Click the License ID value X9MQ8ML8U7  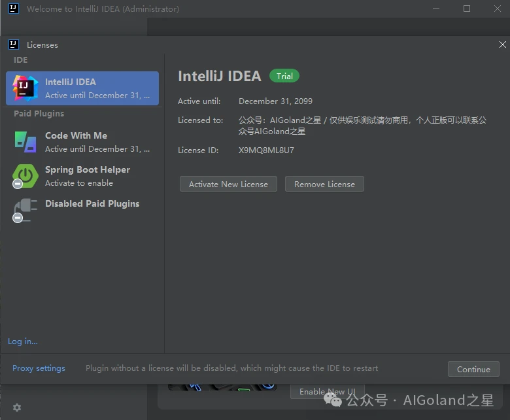pyautogui.click(x=266, y=150)
